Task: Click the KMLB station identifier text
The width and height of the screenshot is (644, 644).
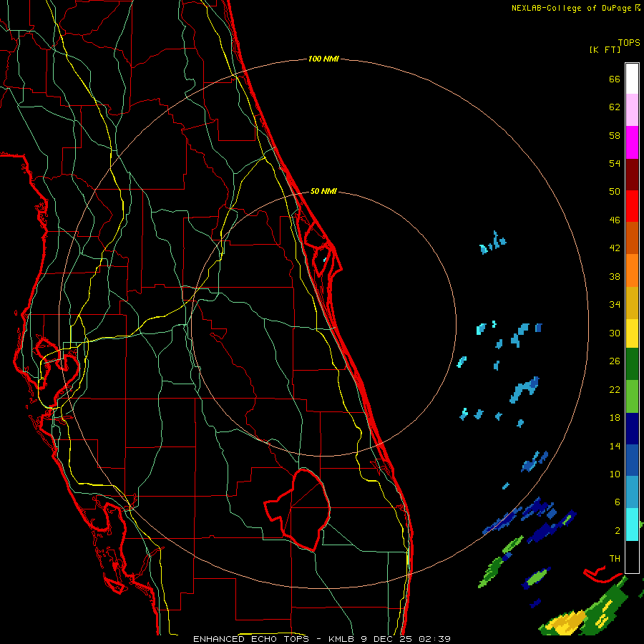Action: pyautogui.click(x=343, y=639)
